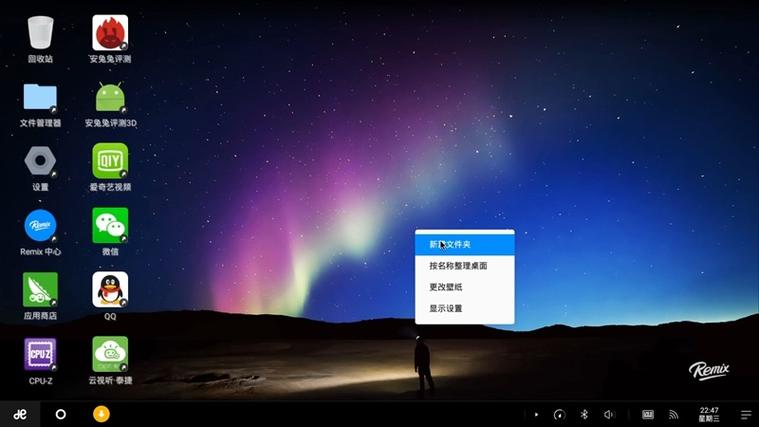Open the 文件管理器 file manager folder
This screenshot has width=759, height=427.
pyautogui.click(x=40, y=97)
